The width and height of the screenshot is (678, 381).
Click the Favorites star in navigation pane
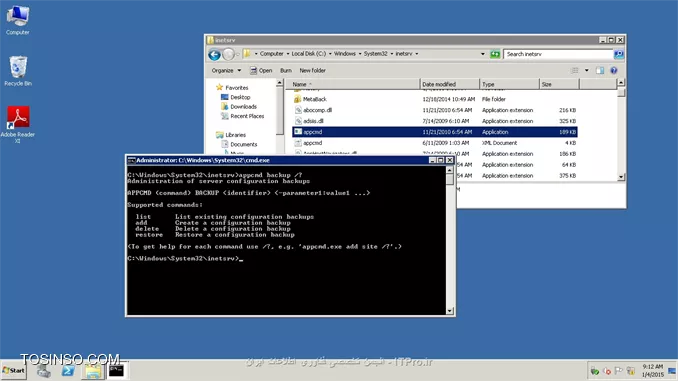219,87
